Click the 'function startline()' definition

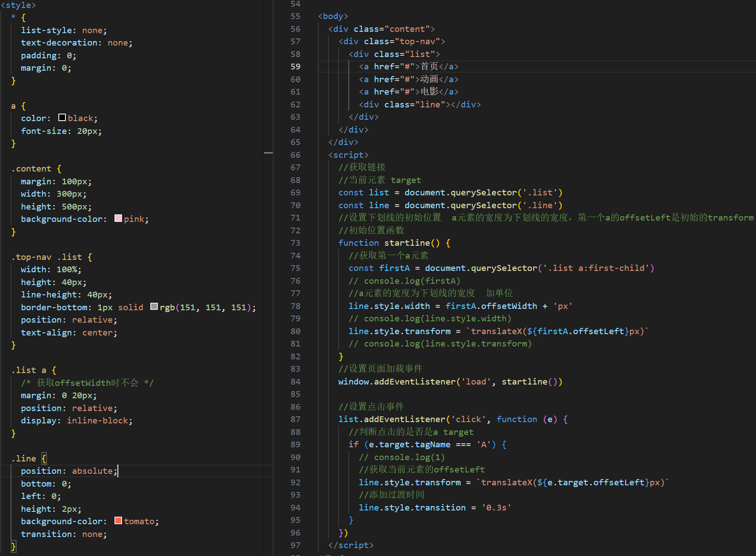pyautogui.click(x=394, y=243)
